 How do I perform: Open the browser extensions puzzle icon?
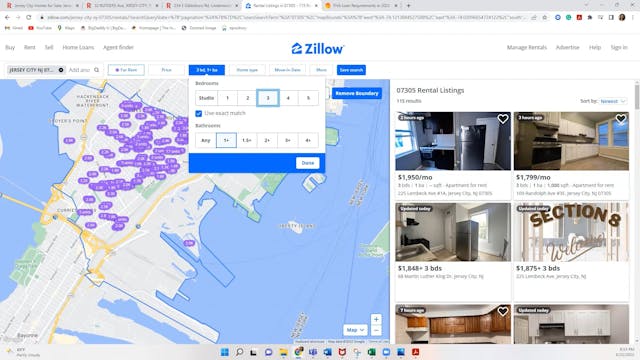[x=590, y=18]
